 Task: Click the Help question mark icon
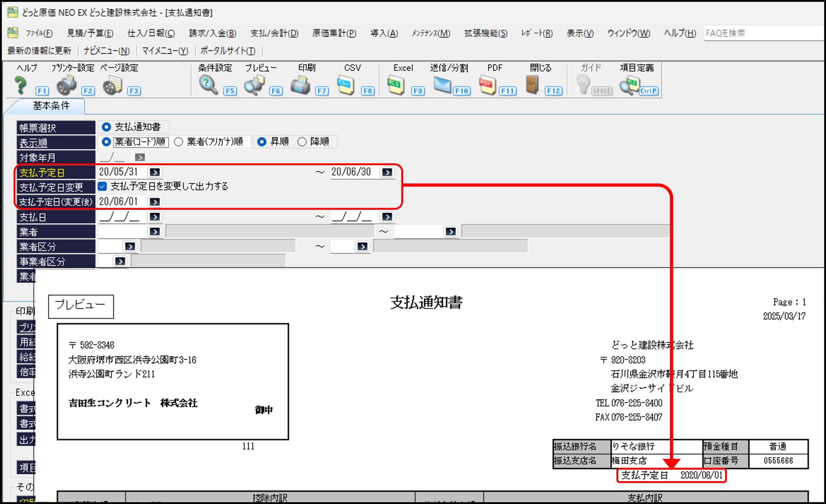(x=20, y=85)
